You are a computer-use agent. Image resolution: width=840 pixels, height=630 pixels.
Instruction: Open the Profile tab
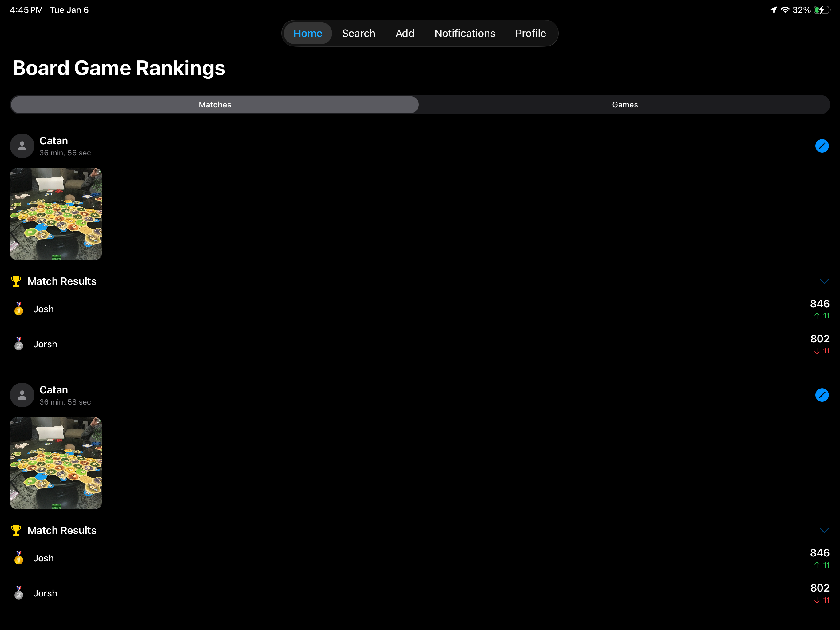[530, 34]
